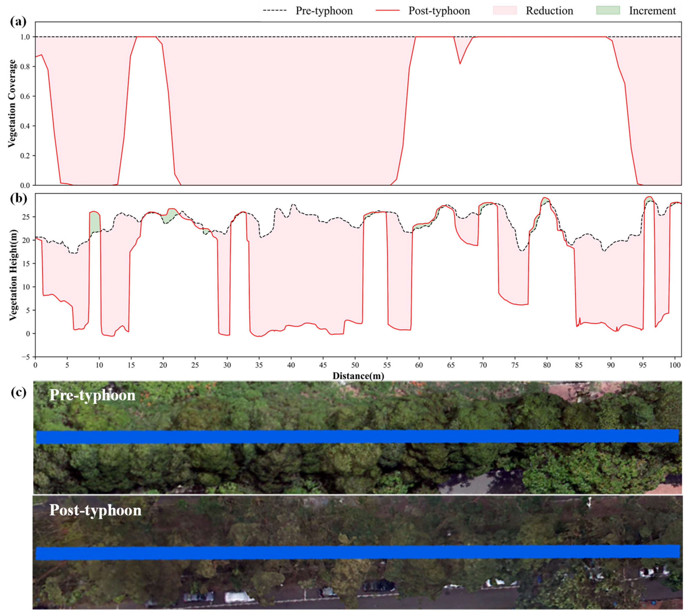Image resolution: width=691 pixels, height=616 pixels.
Task: Click the blue transect band in the pre-typhoon image
Action: pyautogui.click(x=357, y=437)
